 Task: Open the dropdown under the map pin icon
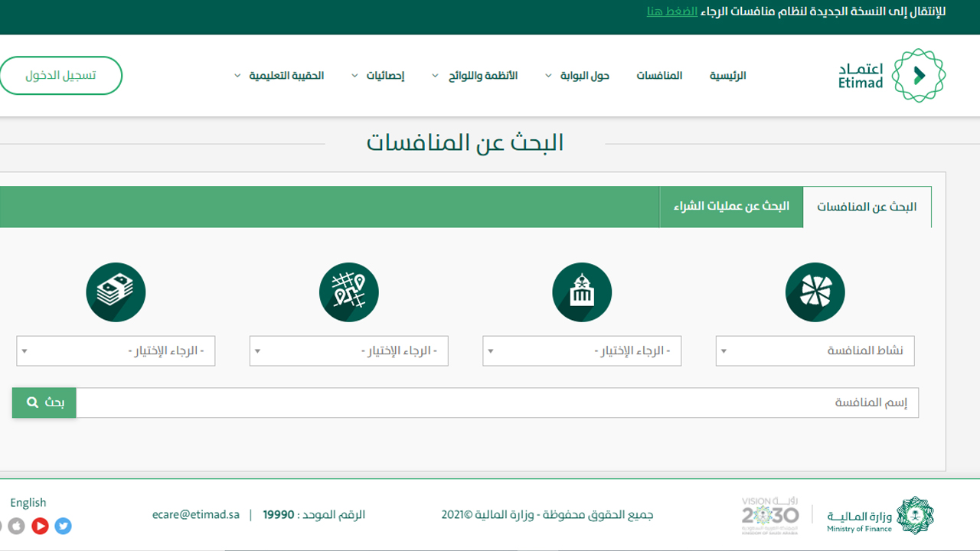348,351
